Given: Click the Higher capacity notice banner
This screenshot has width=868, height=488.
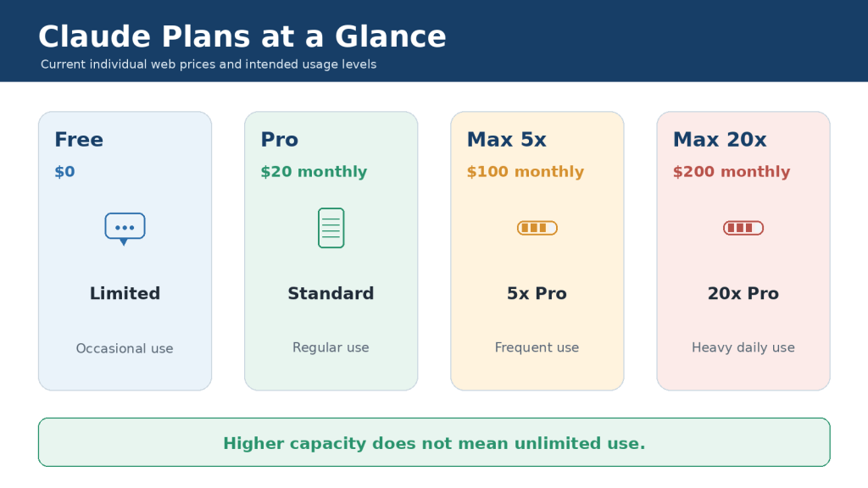Looking at the screenshot, I should point(434,442).
